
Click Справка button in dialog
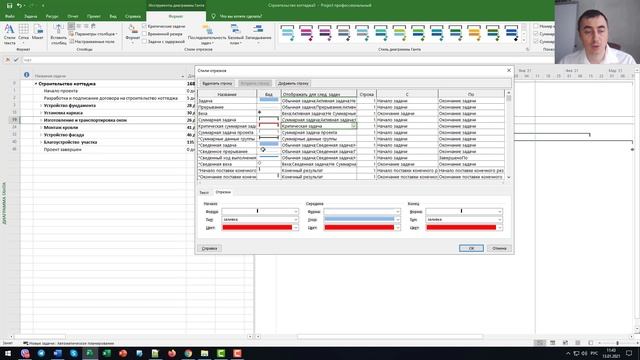point(209,248)
